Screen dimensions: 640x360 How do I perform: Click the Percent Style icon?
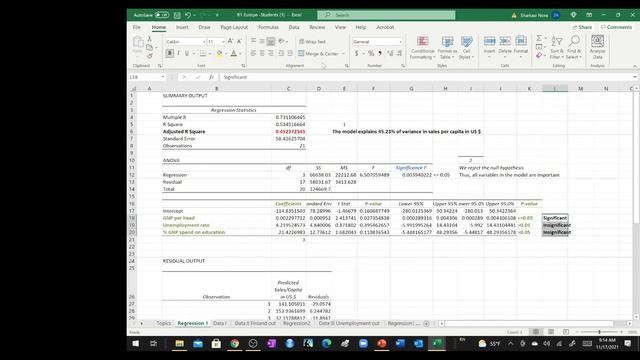[371, 53]
